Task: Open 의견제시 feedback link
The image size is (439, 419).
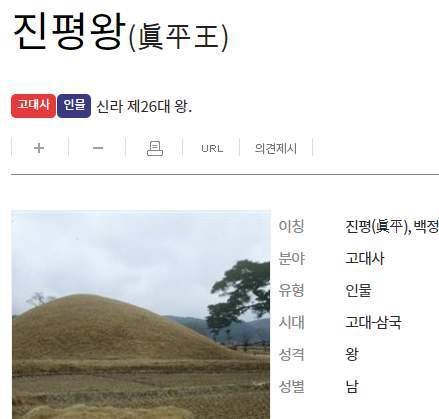Action: point(275,148)
